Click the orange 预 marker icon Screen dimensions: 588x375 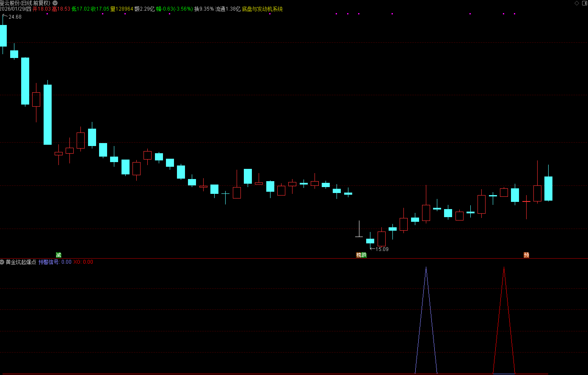(x=526, y=255)
